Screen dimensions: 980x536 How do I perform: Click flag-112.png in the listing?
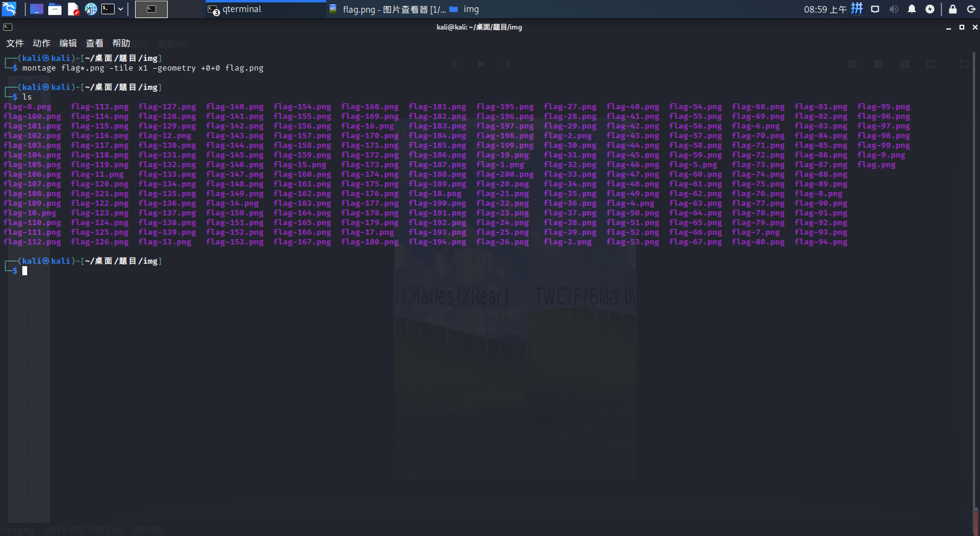(33, 242)
